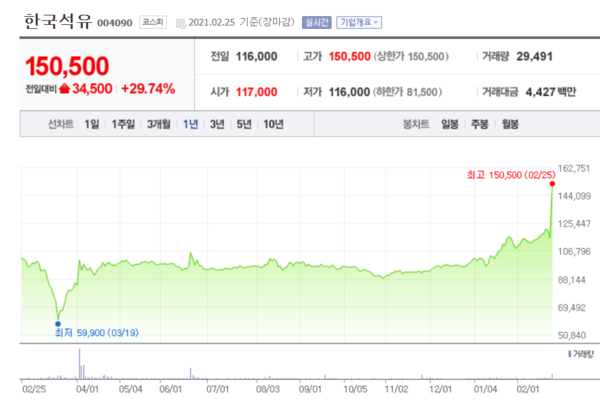Click the 07/01 date axis label
The width and height of the screenshot is (600, 404).
(217, 389)
